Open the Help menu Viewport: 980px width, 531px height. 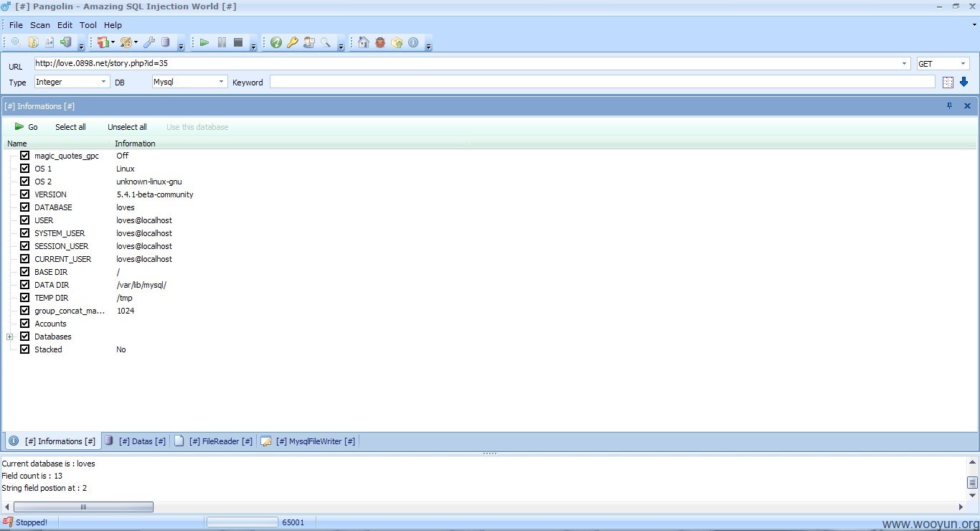(x=113, y=25)
